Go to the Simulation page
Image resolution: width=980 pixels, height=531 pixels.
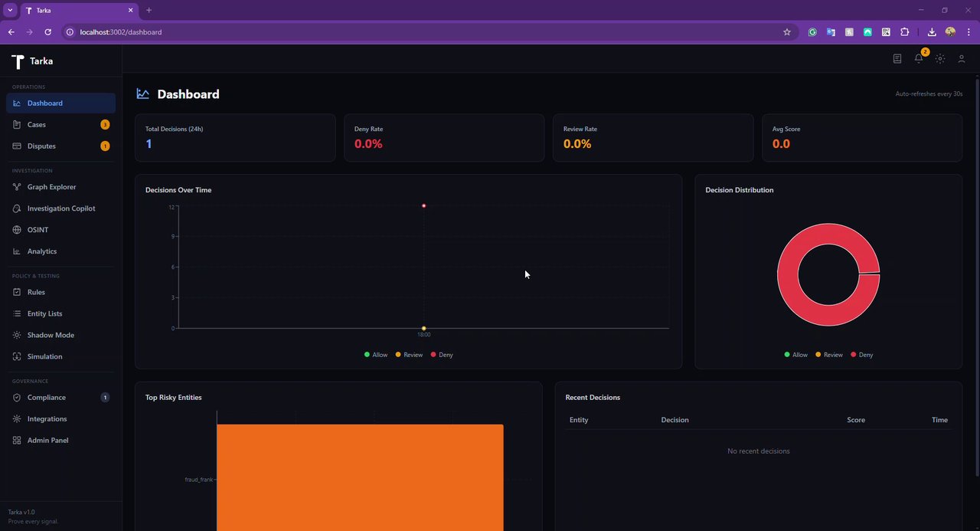60,356
